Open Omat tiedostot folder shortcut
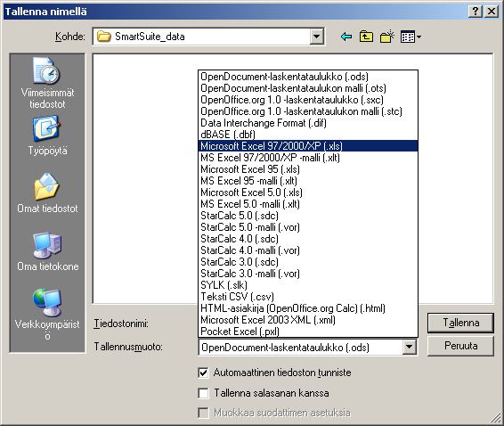Image resolution: width=504 pixels, height=426 pixels. coord(47,193)
